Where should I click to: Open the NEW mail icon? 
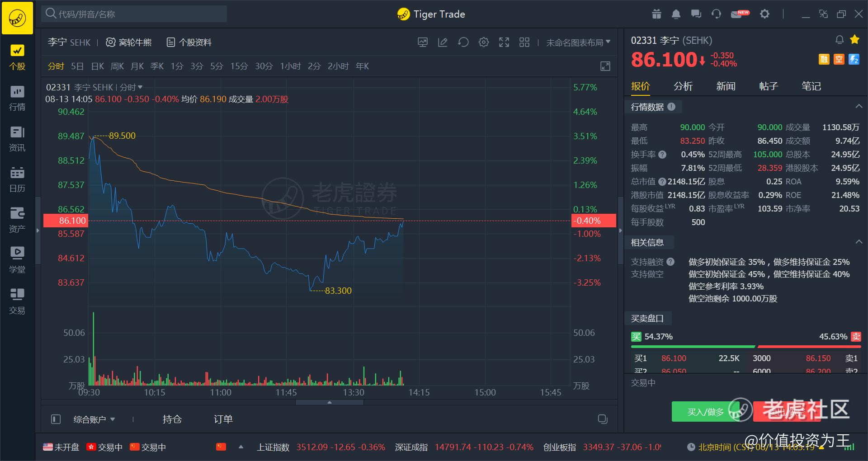[x=740, y=14]
